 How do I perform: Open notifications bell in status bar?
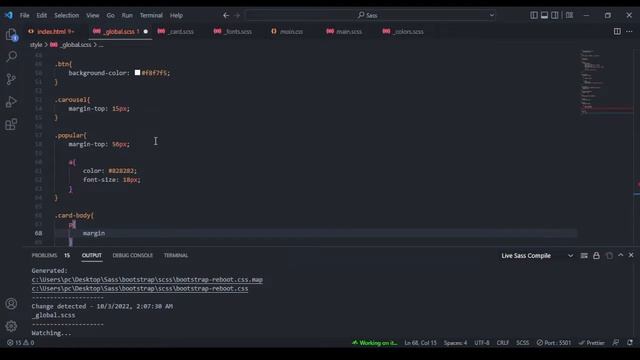tap(630, 343)
